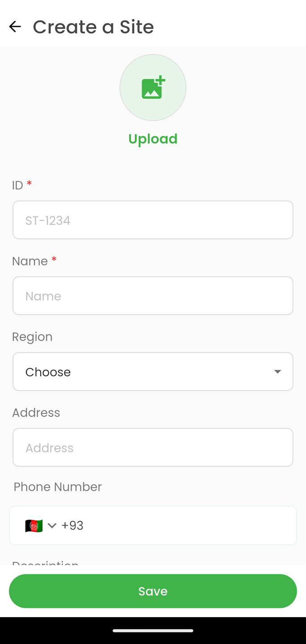Click the Region label text
The height and width of the screenshot is (644, 306).
(x=32, y=337)
